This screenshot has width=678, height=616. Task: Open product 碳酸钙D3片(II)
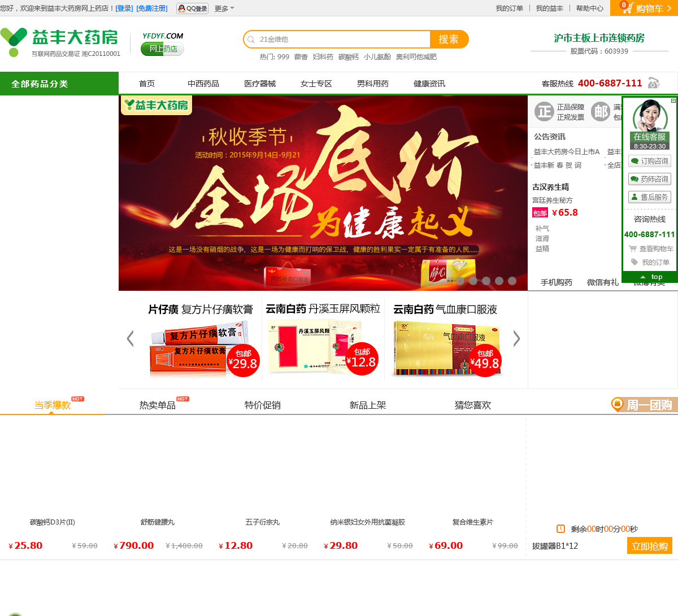pos(53,522)
